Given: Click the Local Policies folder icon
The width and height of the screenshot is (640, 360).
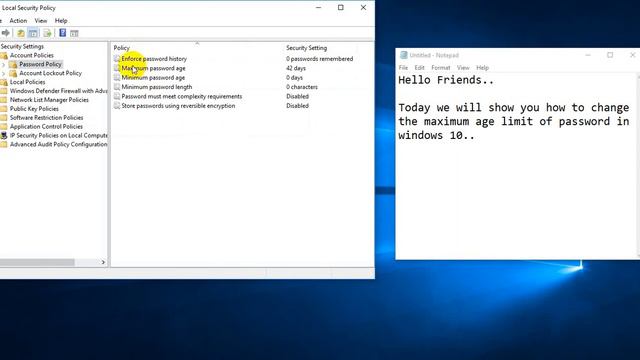Looking at the screenshot, I should 4,82.
